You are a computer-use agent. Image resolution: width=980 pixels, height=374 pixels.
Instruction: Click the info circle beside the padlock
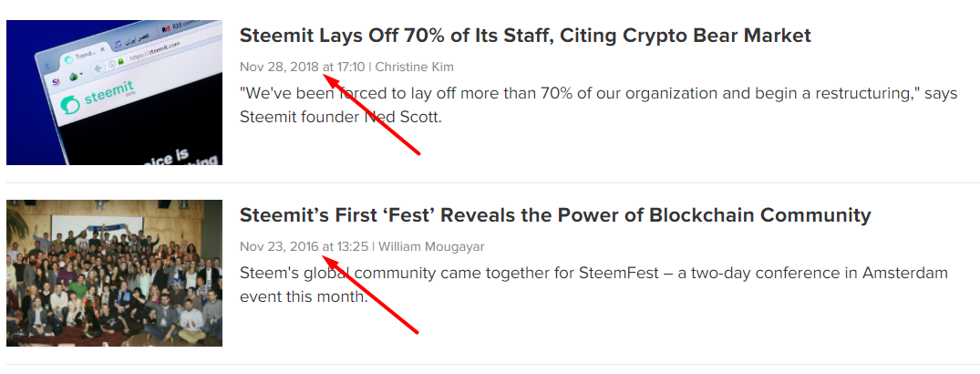109,64
